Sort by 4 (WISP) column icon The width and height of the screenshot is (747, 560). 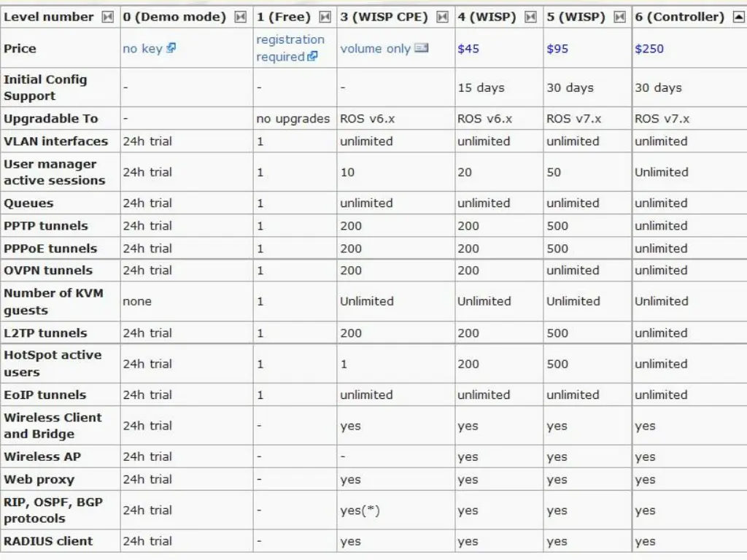pyautogui.click(x=531, y=17)
